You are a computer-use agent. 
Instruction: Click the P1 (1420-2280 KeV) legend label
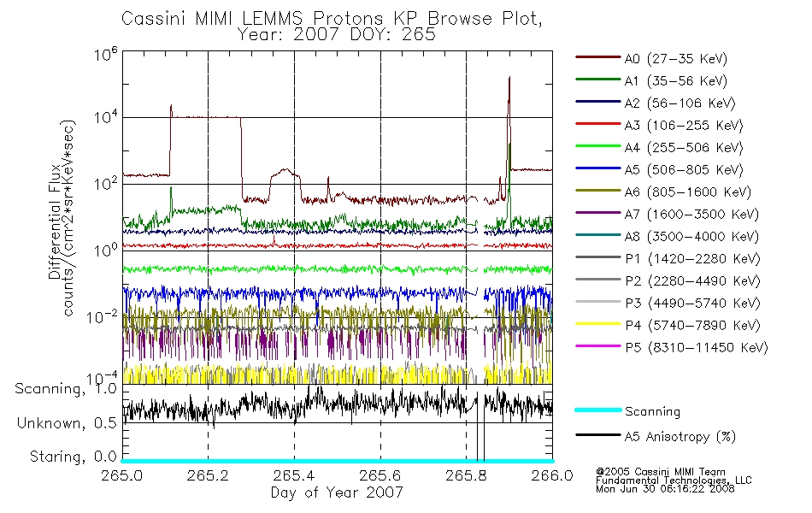pyautogui.click(x=692, y=259)
